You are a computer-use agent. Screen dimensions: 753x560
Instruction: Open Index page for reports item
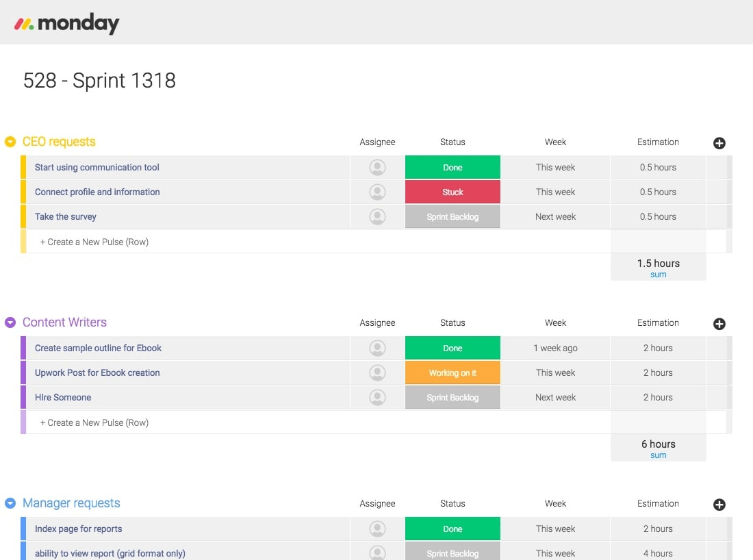coord(78,529)
